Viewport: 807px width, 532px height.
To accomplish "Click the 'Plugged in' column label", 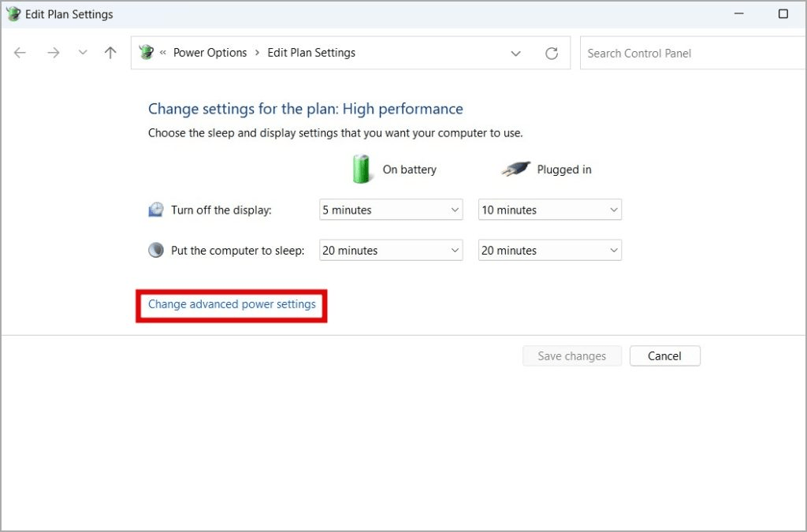I will pos(564,169).
